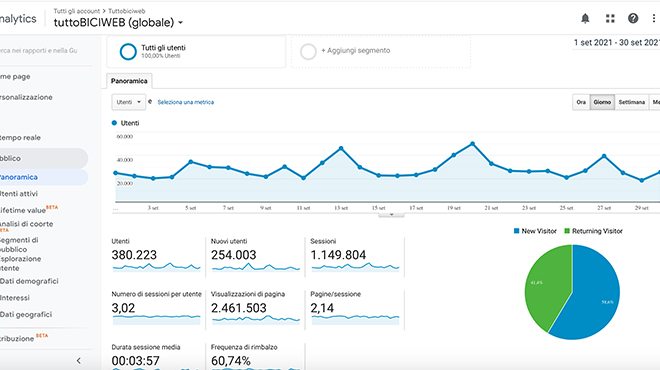Switch chart granularity to Ora
The width and height of the screenshot is (660, 370).
pyautogui.click(x=581, y=102)
